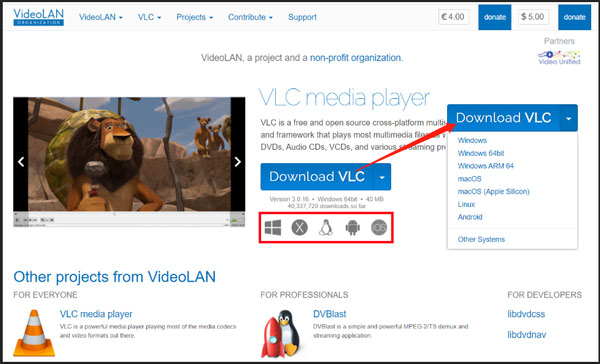Open the Support page
This screenshot has height=364, width=600.
302,17
